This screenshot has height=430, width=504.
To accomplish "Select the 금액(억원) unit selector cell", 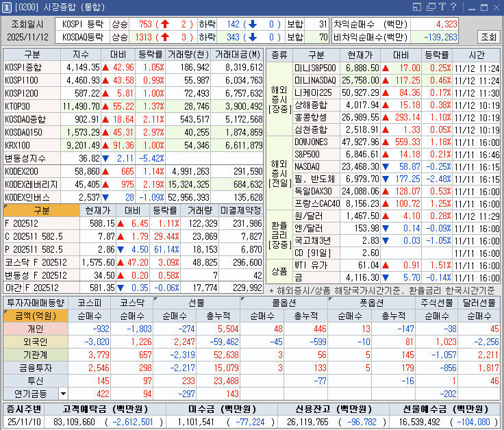I will (x=36, y=315).
